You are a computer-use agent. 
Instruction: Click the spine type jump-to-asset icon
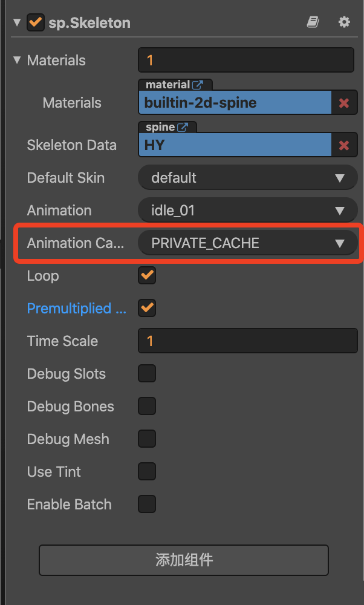(183, 127)
